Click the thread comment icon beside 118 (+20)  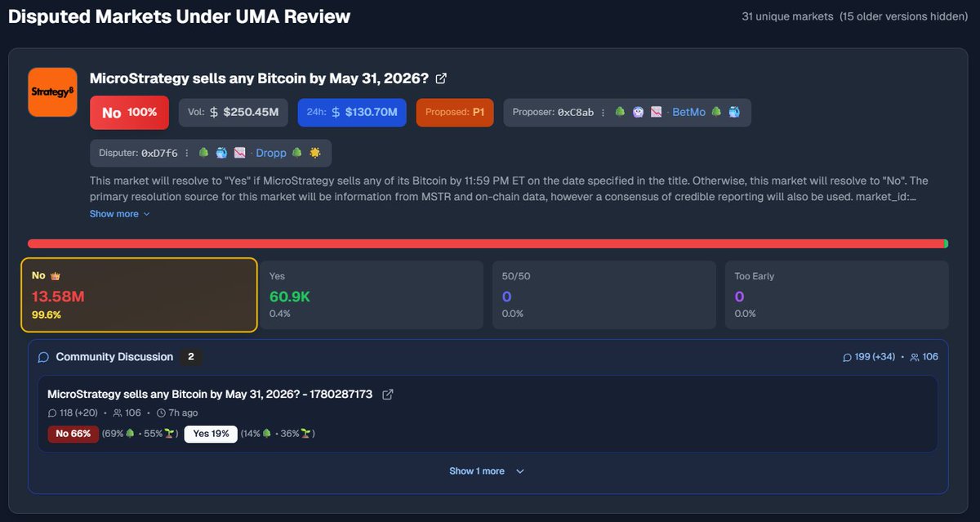53,413
